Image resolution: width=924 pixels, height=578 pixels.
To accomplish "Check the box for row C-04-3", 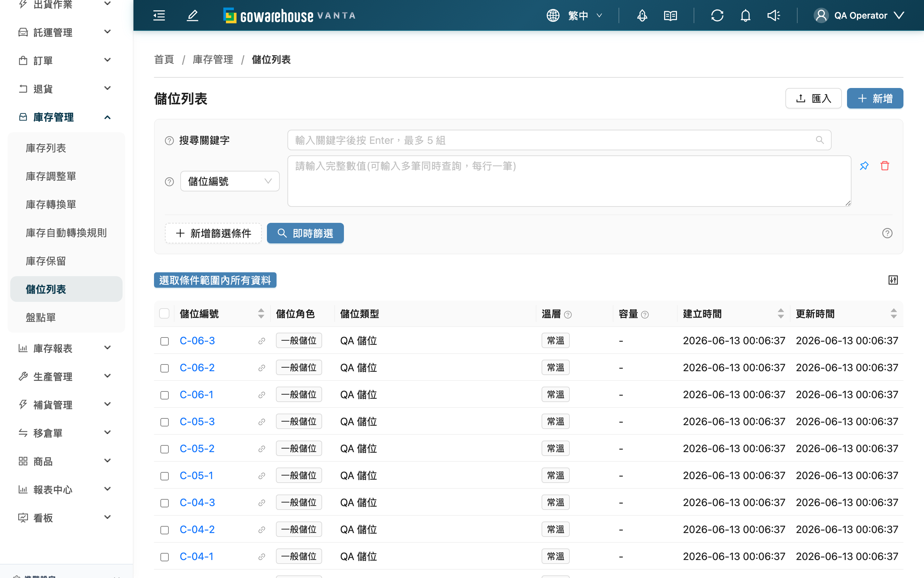I will (x=165, y=503).
